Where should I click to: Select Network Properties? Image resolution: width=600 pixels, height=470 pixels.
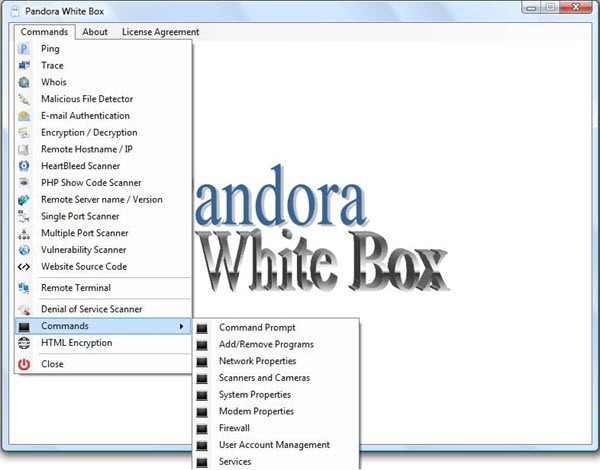tap(276, 361)
